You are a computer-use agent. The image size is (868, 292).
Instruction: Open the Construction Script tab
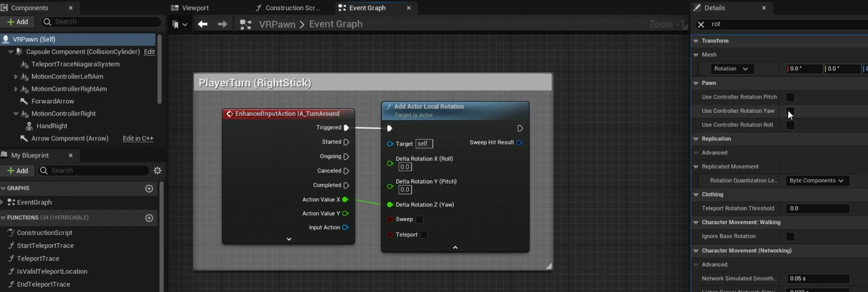tap(292, 8)
